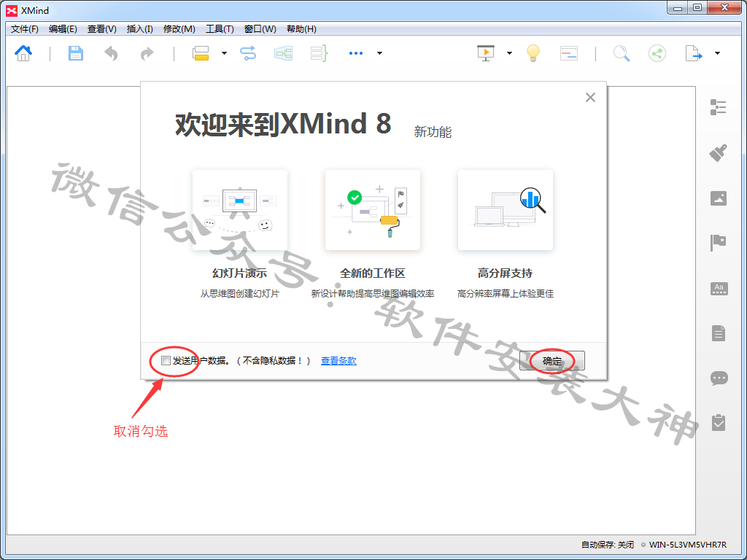
Task: Undo the last action
Action: (x=111, y=53)
